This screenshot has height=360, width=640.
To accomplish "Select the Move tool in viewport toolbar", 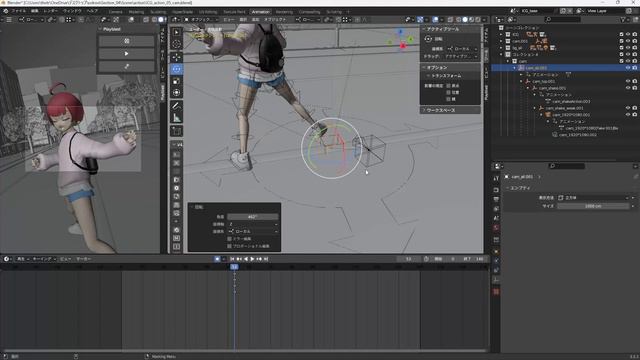I will click(x=176, y=57).
